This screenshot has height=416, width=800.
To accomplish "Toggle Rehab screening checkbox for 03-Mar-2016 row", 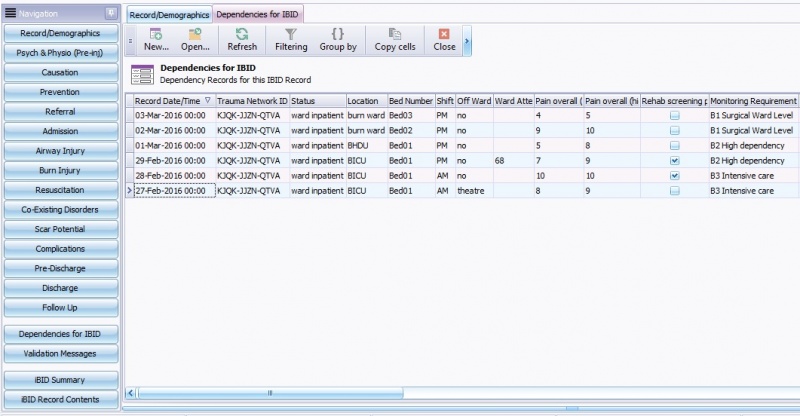I will tap(675, 116).
